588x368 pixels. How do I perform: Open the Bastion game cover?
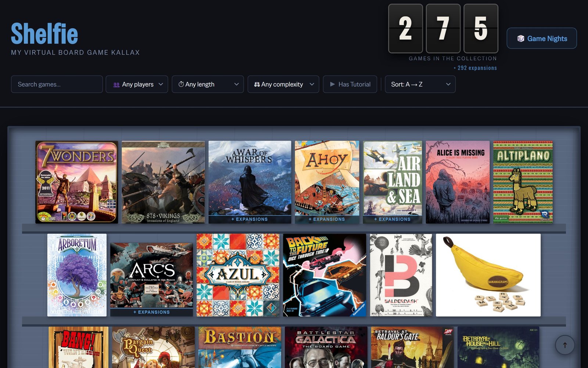pyautogui.click(x=240, y=347)
